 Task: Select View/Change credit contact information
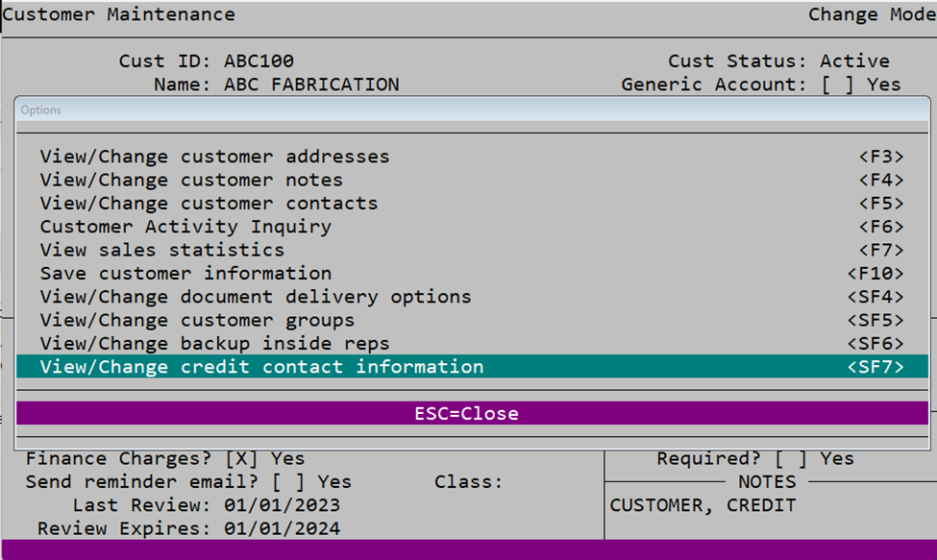pos(260,366)
